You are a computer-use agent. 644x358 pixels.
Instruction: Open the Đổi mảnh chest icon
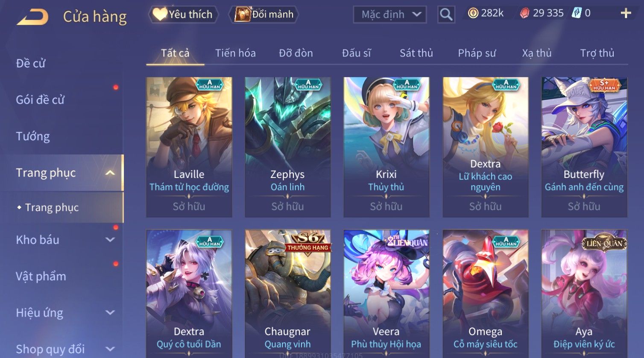click(x=242, y=14)
